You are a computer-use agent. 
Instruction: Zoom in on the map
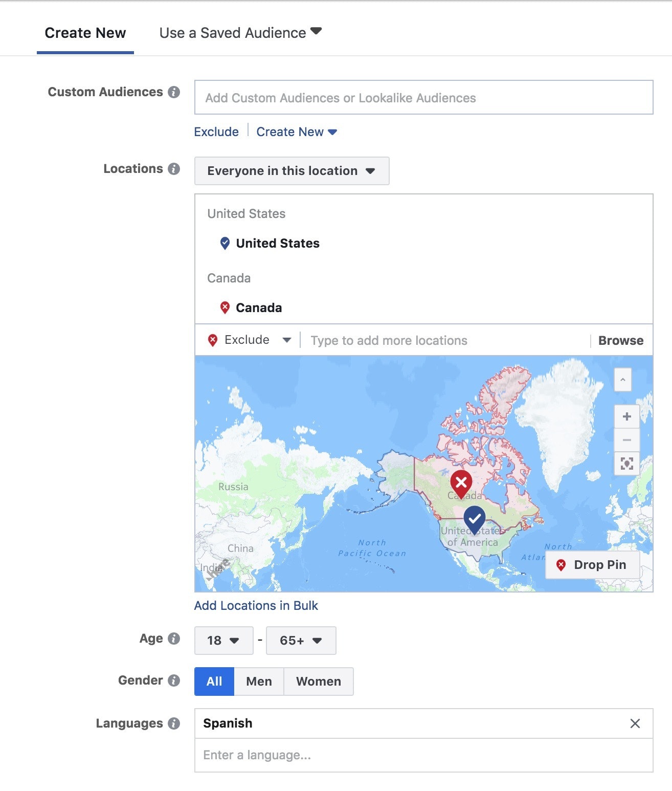click(x=626, y=416)
